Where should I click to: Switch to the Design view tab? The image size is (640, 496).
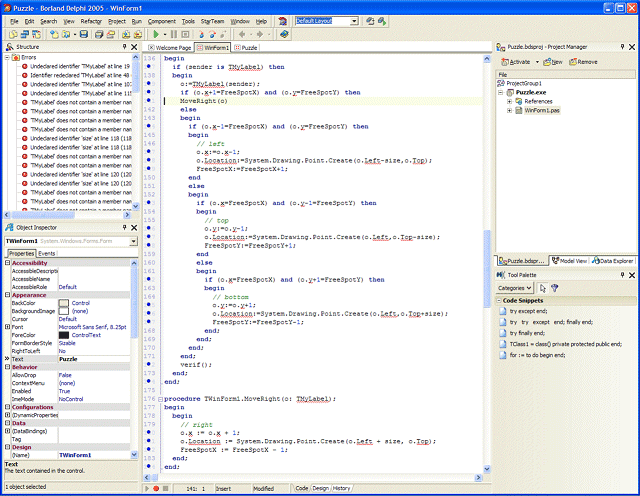[x=320, y=488]
